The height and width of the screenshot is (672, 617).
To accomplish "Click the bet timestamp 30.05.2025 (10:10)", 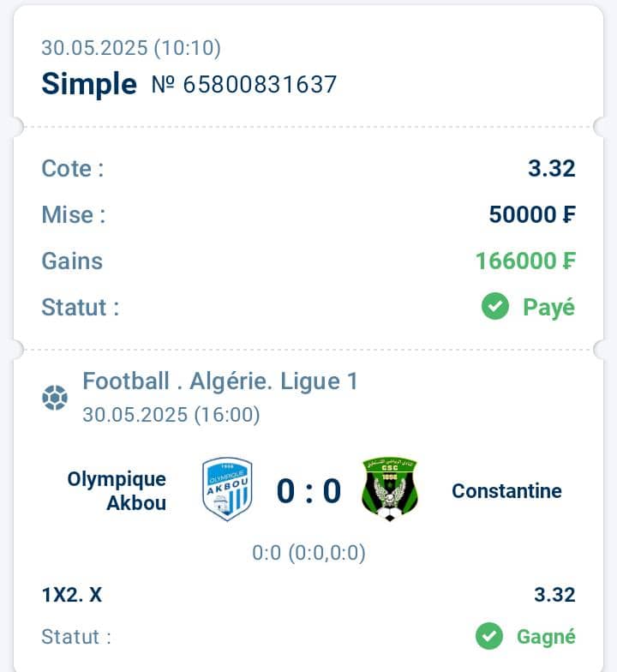I will tap(131, 48).
